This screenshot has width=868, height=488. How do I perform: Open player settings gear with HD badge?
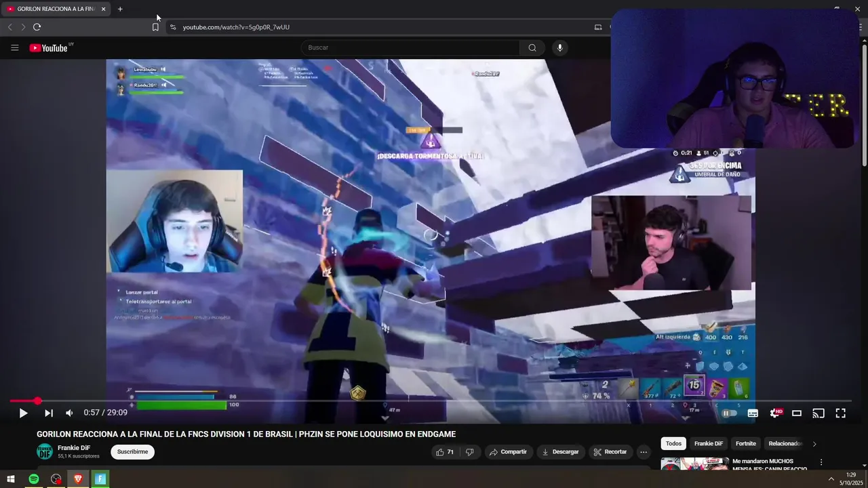pyautogui.click(x=776, y=413)
